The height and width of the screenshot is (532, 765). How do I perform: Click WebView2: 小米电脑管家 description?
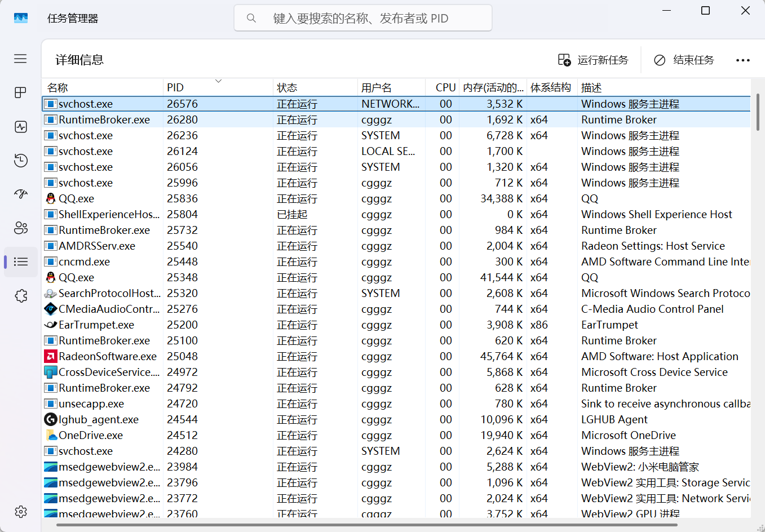pyautogui.click(x=640, y=467)
